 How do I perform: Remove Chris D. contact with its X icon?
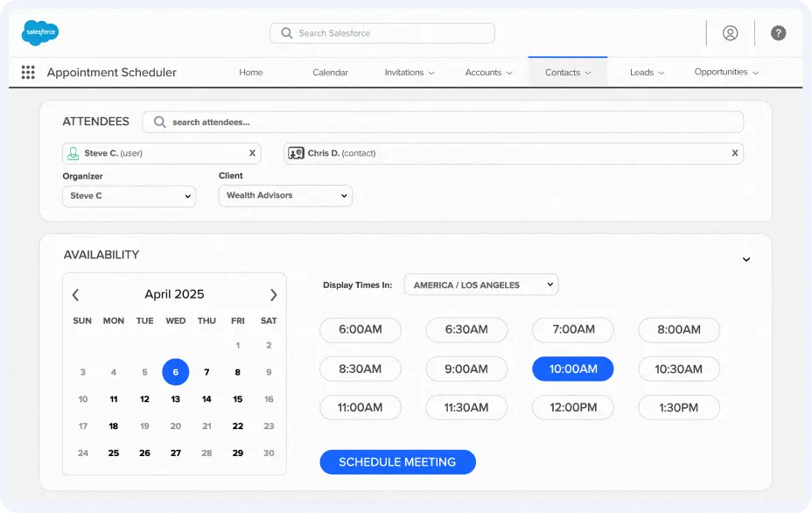tap(734, 152)
